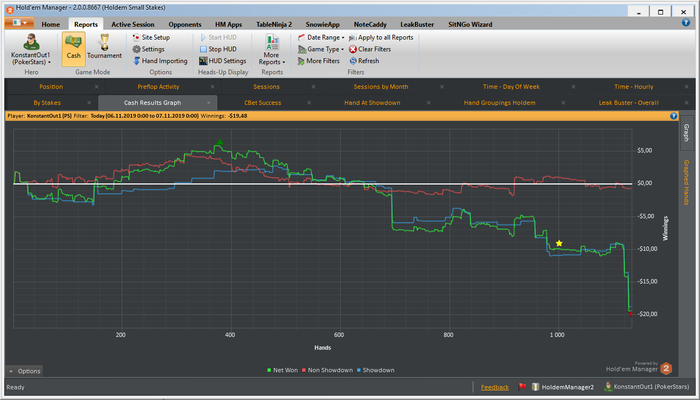The width and height of the screenshot is (700, 400).
Task: Open the application menu button
Action: 19,23
